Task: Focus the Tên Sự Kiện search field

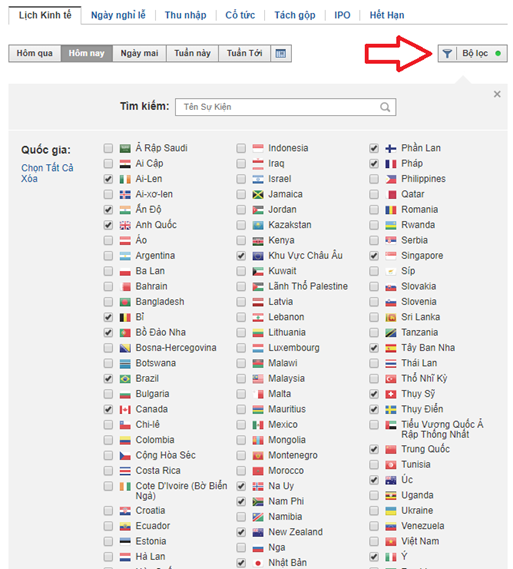Action: click(x=286, y=107)
